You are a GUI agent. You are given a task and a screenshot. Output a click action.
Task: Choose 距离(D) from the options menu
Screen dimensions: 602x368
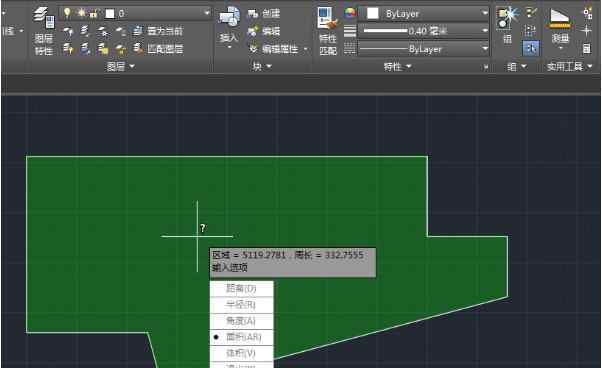241,289
